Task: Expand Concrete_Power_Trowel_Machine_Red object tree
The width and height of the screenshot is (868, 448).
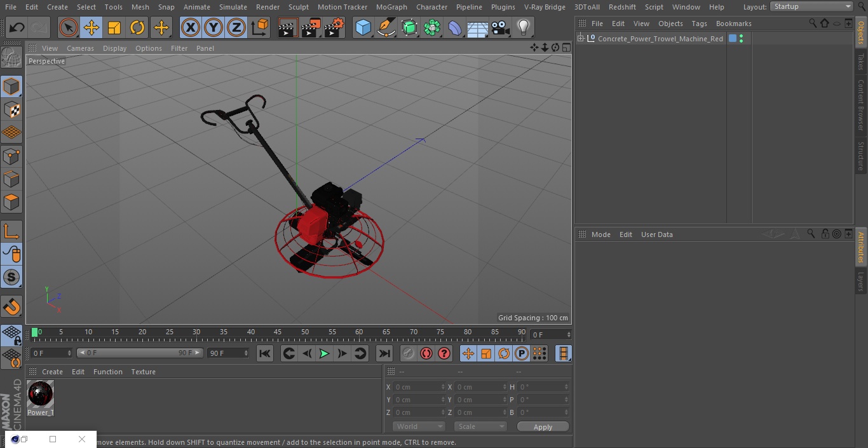Action: pos(580,39)
